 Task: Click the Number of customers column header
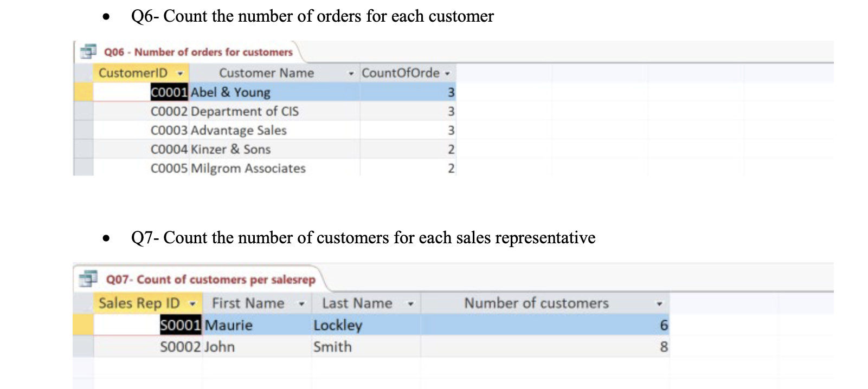pyautogui.click(x=545, y=303)
